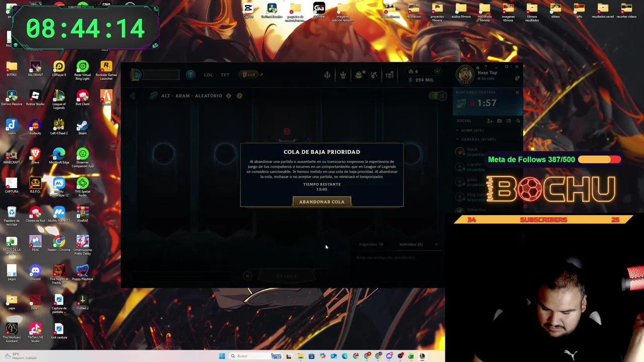
Task: Open the DaVinci Resolve desktop shortcut
Action: [12, 99]
